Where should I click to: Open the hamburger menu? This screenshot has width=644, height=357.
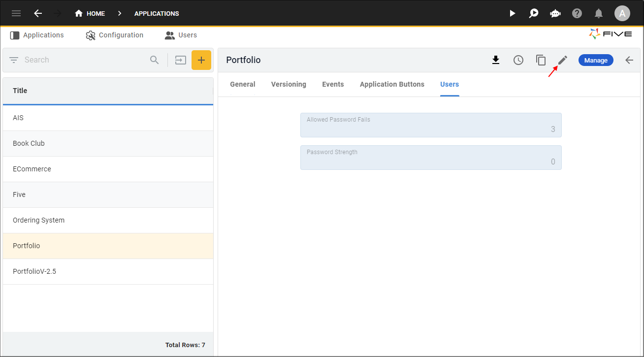(16, 13)
